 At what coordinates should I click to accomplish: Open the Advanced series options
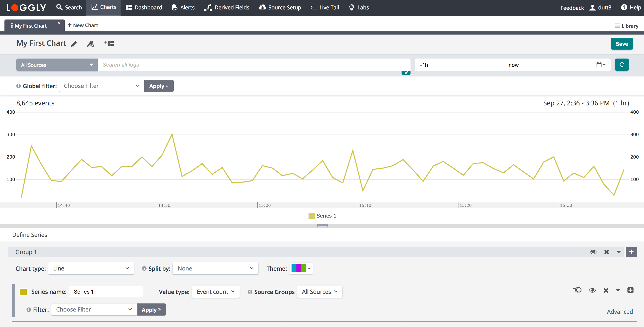coord(620,312)
